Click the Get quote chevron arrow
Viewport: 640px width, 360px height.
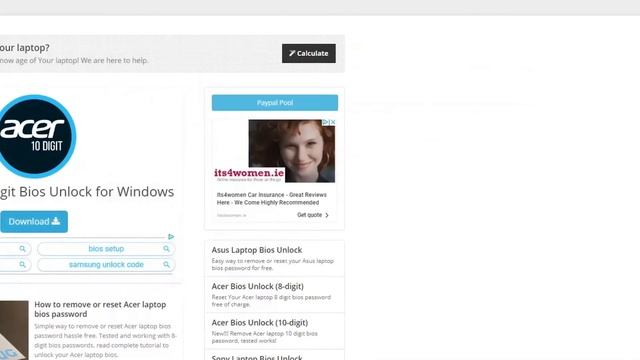pyautogui.click(x=327, y=215)
